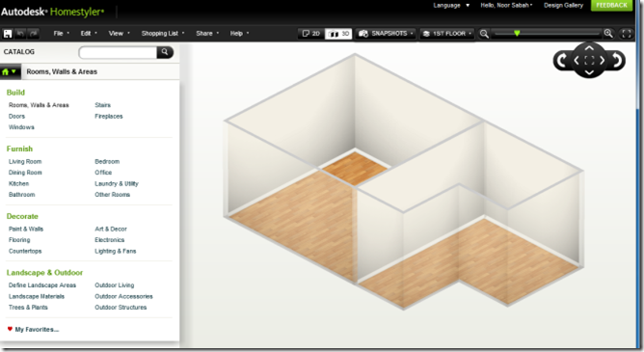Image resolution: width=644 pixels, height=352 pixels.
Task: Open the Laundry & Utility category
Action: click(x=117, y=183)
